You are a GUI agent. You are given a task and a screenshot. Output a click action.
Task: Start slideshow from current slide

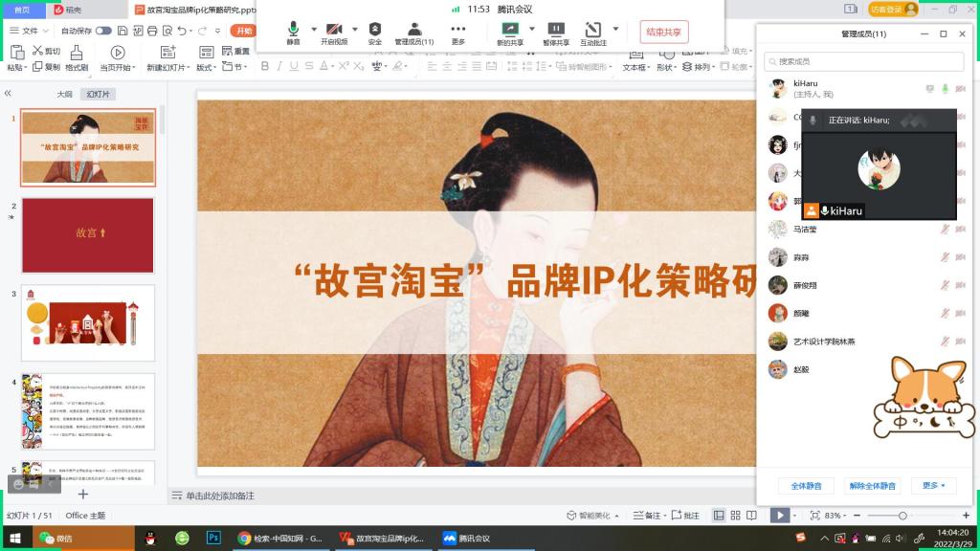118,58
